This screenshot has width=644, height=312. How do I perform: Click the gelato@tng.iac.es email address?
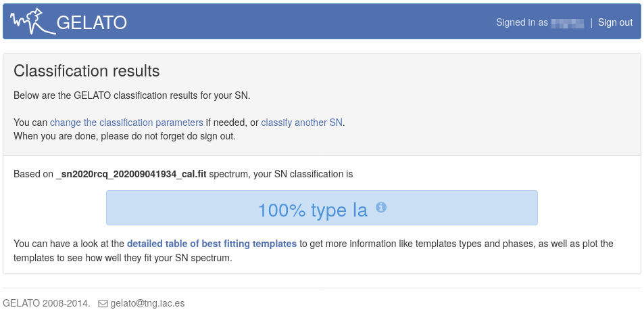(x=147, y=304)
